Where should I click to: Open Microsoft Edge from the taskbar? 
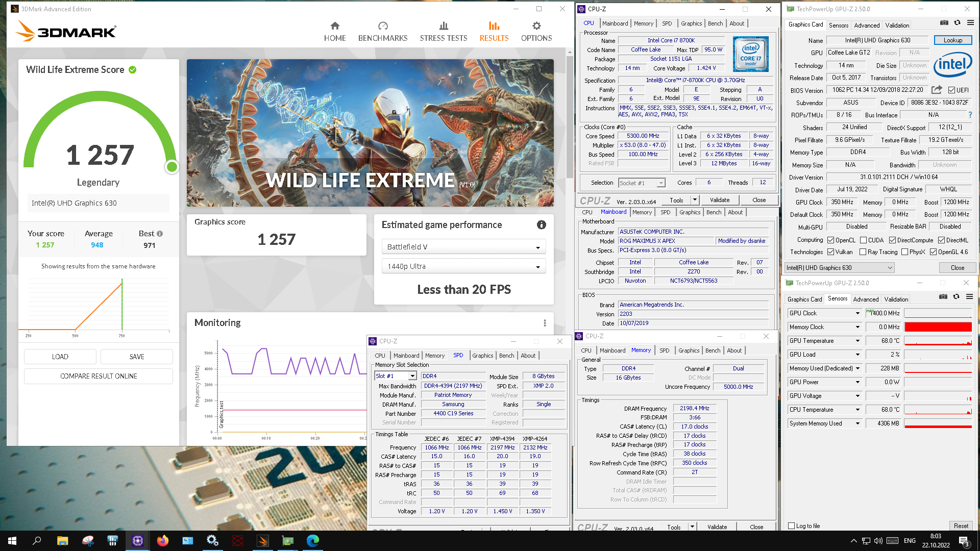[313, 541]
